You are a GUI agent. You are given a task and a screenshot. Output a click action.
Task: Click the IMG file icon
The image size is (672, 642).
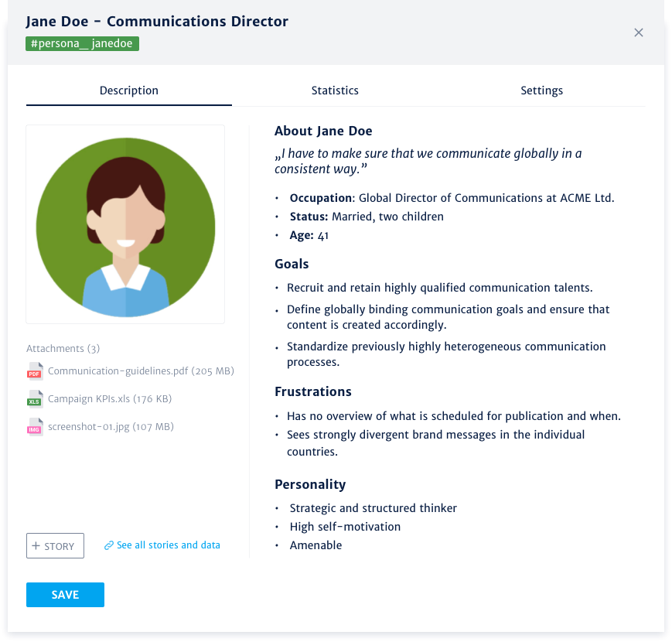[35, 427]
